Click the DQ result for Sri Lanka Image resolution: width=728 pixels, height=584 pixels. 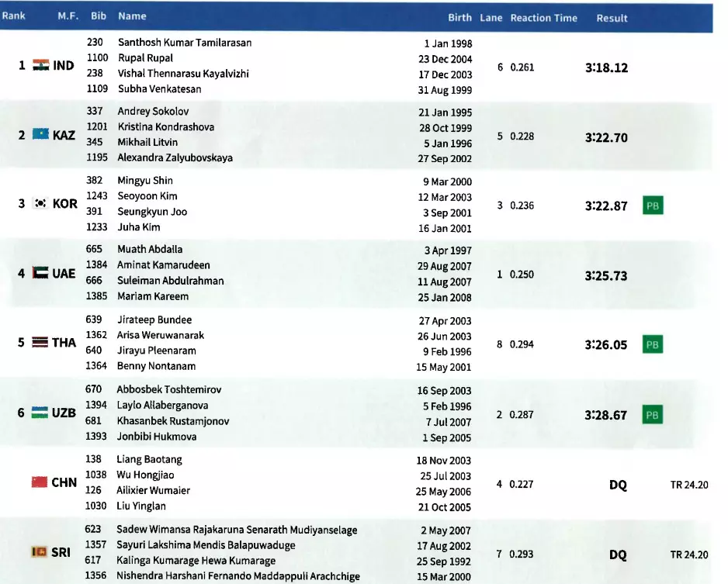(x=618, y=555)
